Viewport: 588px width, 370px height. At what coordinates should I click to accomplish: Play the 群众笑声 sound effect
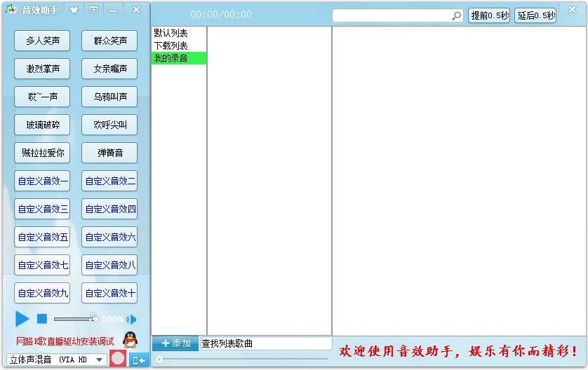click(109, 41)
